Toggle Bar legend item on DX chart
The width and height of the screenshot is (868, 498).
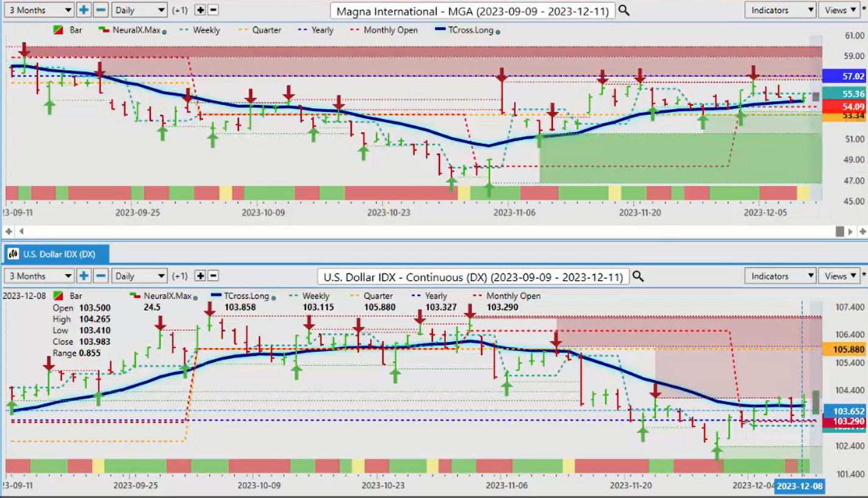[x=68, y=296]
